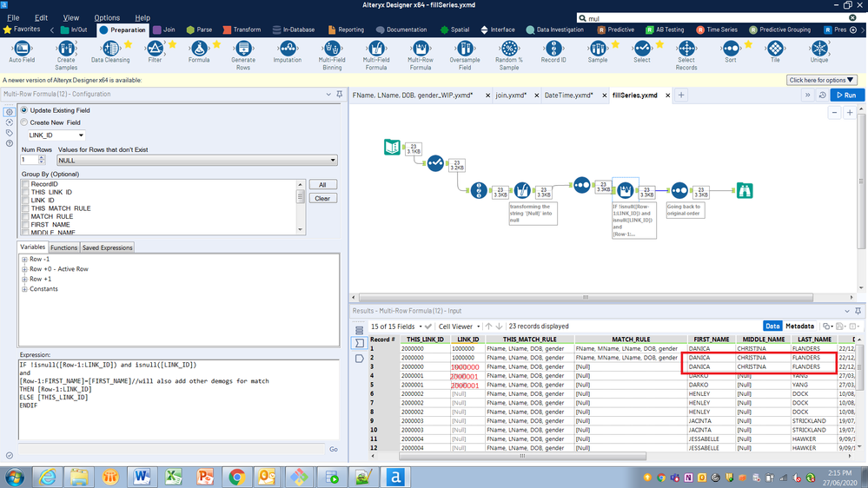Choose the Select tool in palette

[641, 52]
